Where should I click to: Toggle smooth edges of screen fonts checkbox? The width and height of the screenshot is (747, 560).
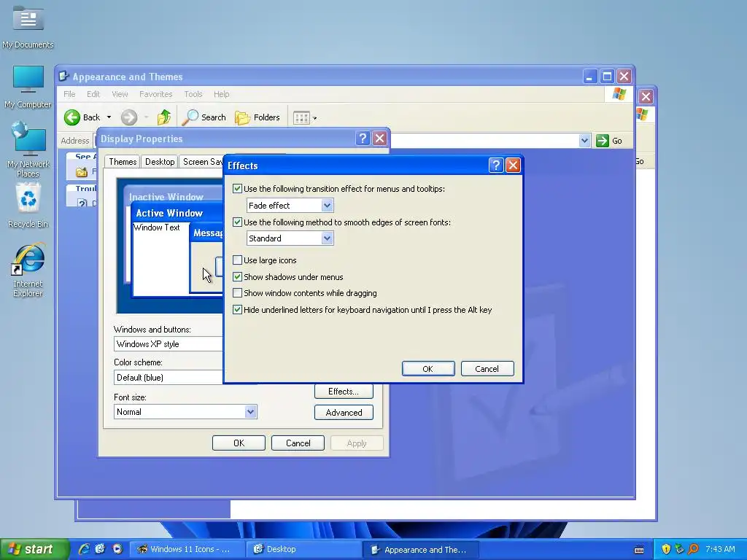237,222
